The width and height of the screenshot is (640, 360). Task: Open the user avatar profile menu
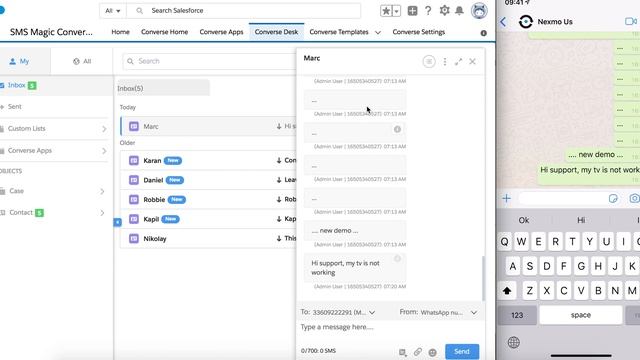pos(479,11)
